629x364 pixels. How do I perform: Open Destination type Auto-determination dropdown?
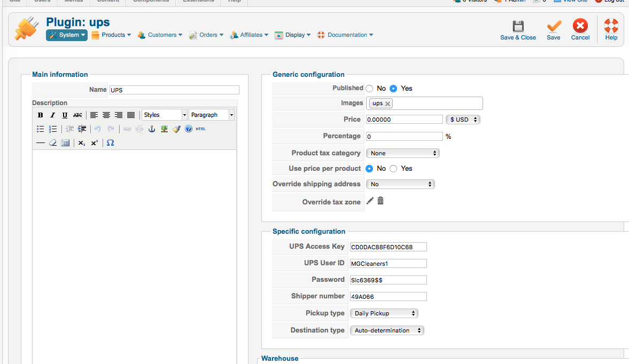[x=387, y=330]
